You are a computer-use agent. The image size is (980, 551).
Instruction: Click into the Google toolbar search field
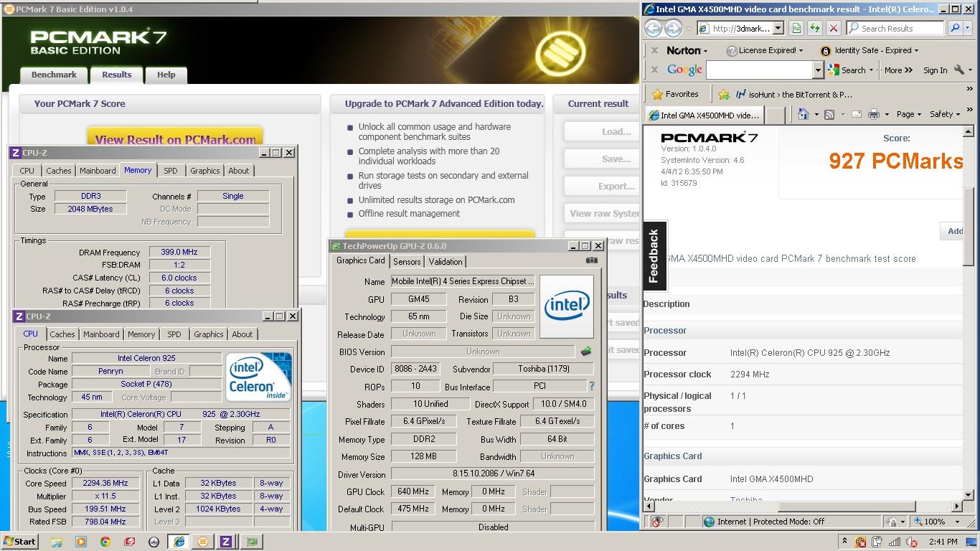click(x=759, y=70)
